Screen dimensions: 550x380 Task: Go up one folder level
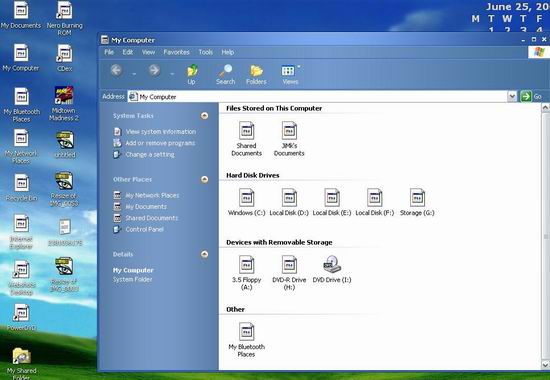(191, 74)
